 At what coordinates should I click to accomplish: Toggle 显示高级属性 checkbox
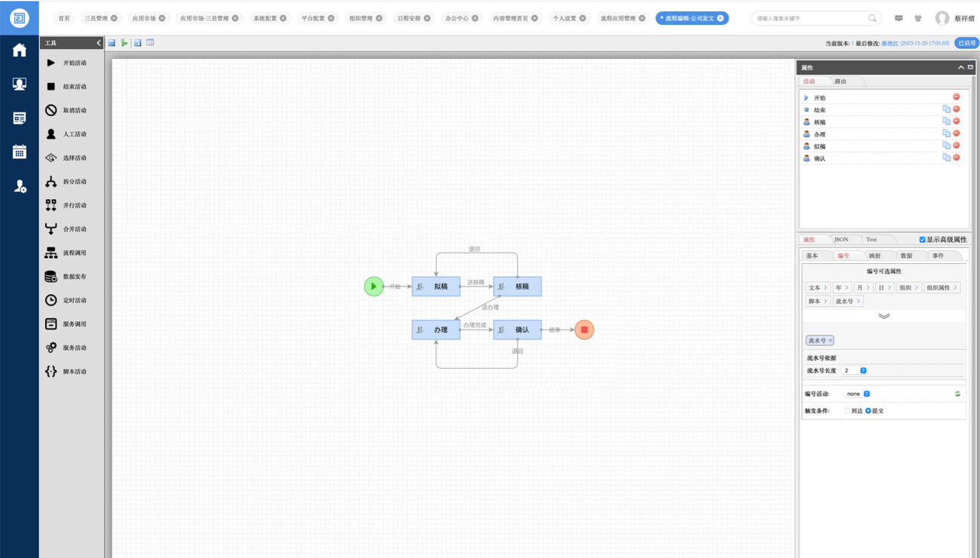coord(922,240)
